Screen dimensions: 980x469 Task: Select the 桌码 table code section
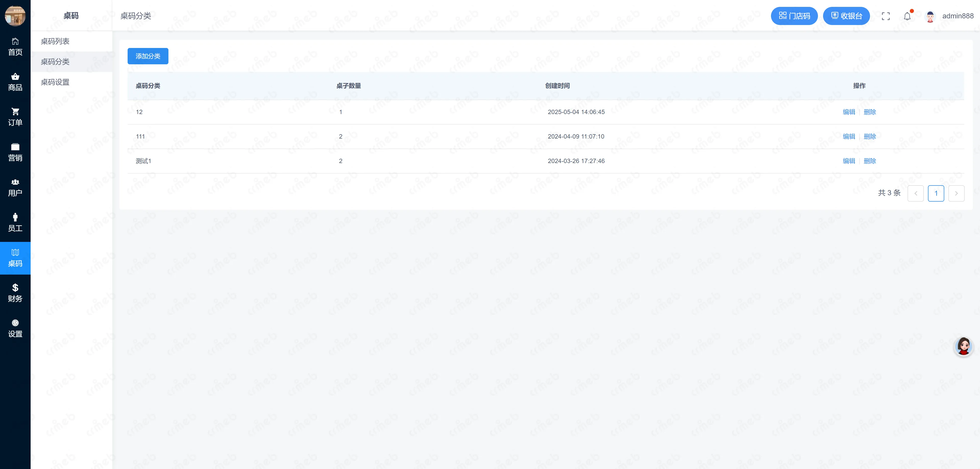pyautogui.click(x=15, y=258)
